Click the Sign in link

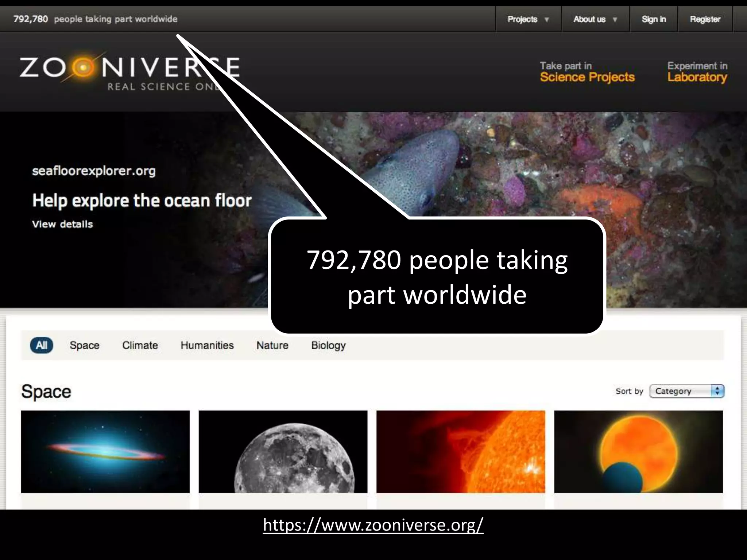(653, 19)
